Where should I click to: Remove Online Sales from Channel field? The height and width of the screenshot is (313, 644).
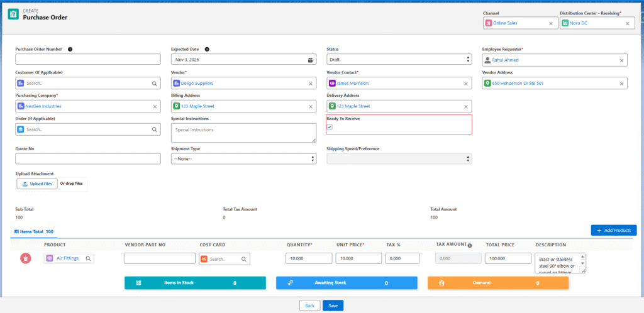[550, 23]
